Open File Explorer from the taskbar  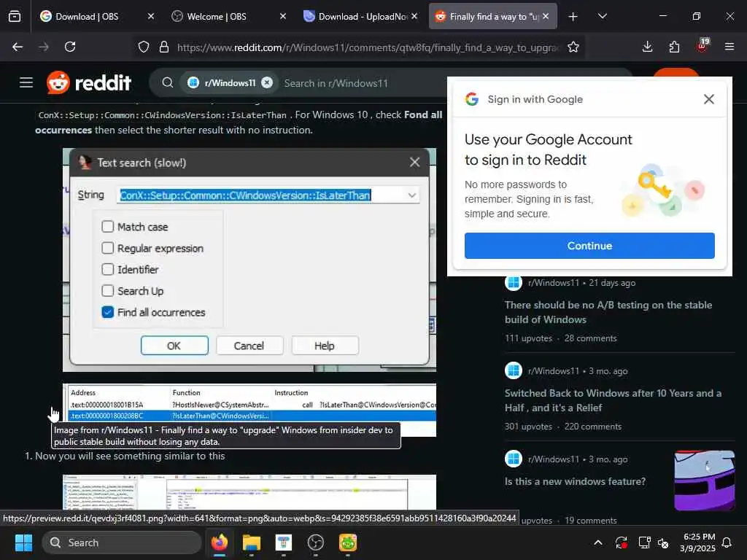(252, 542)
